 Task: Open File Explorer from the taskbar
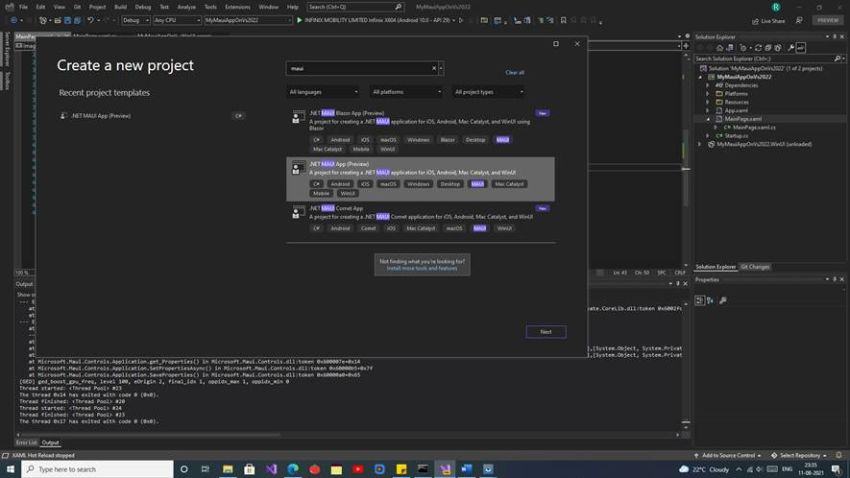(228, 469)
